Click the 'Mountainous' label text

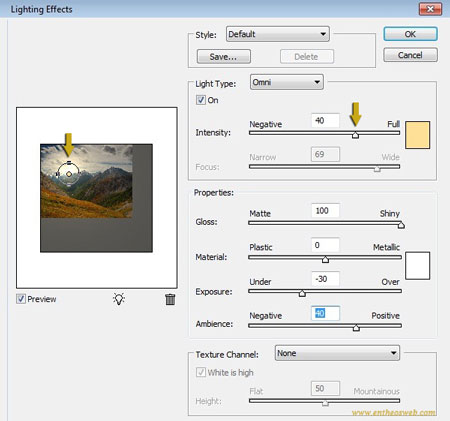(376, 391)
